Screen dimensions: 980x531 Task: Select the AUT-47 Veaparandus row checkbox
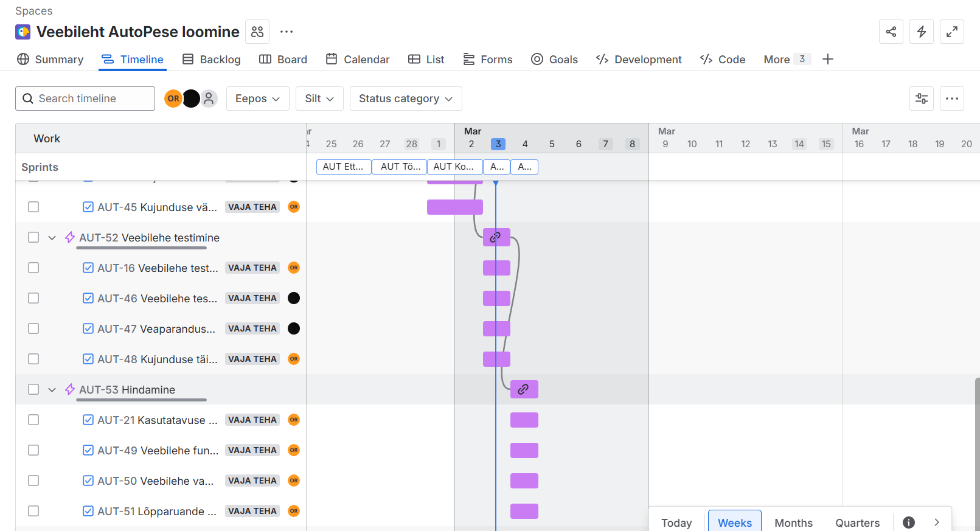(33, 328)
